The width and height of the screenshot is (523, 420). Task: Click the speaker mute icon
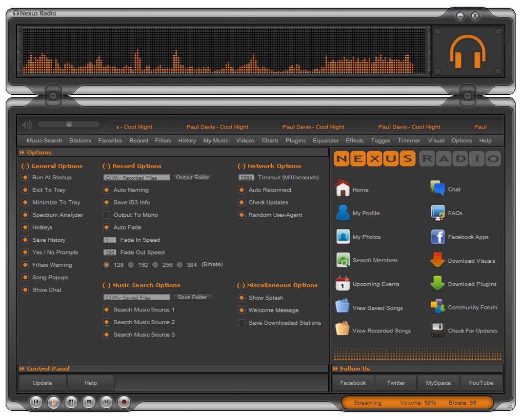click(27, 125)
